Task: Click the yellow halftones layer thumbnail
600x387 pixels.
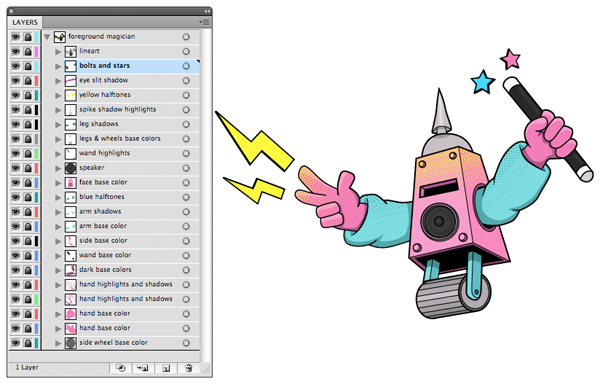Action: (x=70, y=95)
